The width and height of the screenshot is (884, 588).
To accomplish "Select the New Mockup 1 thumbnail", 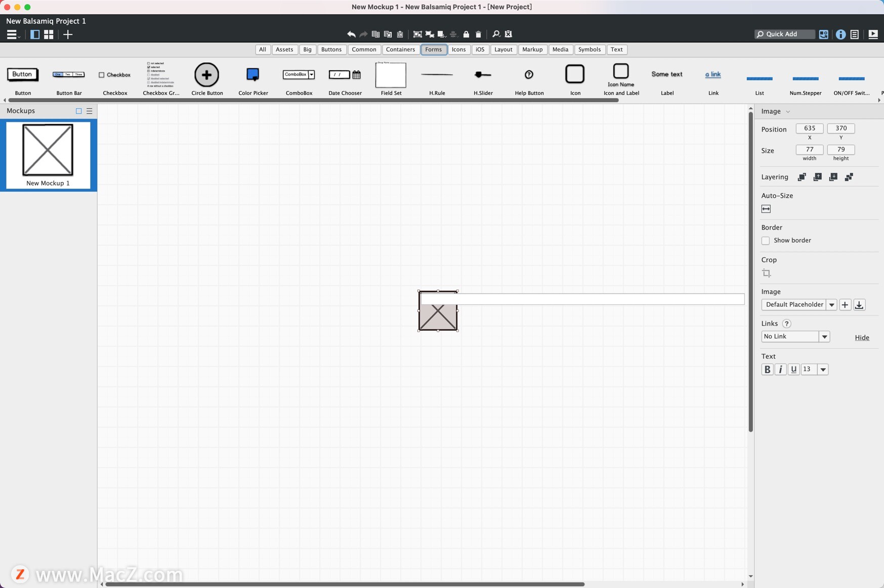I will click(49, 152).
